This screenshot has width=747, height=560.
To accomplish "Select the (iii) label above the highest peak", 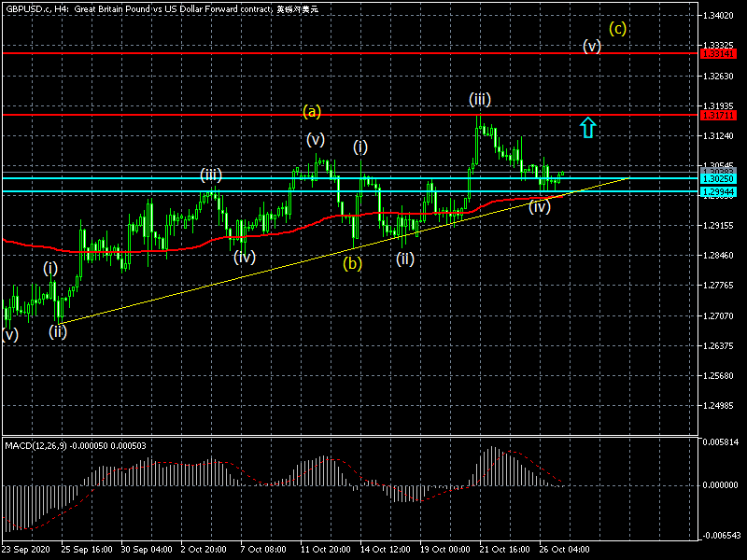I will pyautogui.click(x=480, y=99).
